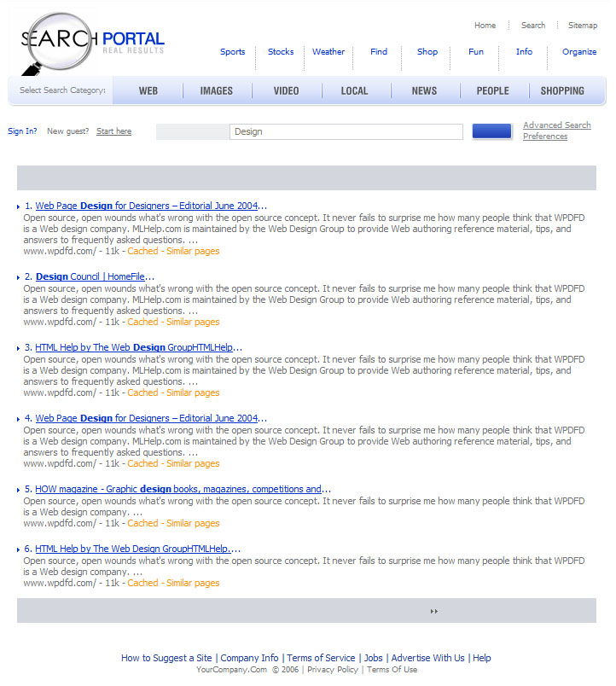This screenshot has height=686, width=616.
Task: Click the Search Portal magnifying glass logo
Action: click(x=56, y=41)
